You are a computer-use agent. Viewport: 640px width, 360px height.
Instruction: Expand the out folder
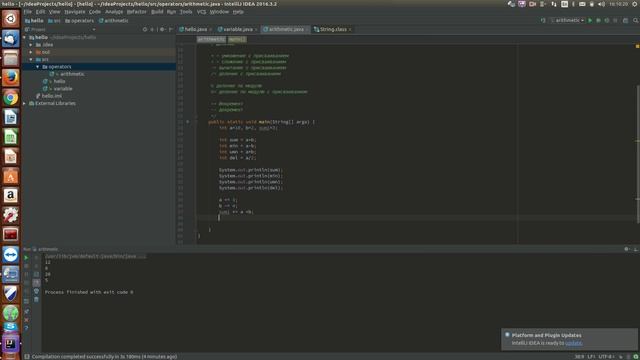[x=31, y=52]
